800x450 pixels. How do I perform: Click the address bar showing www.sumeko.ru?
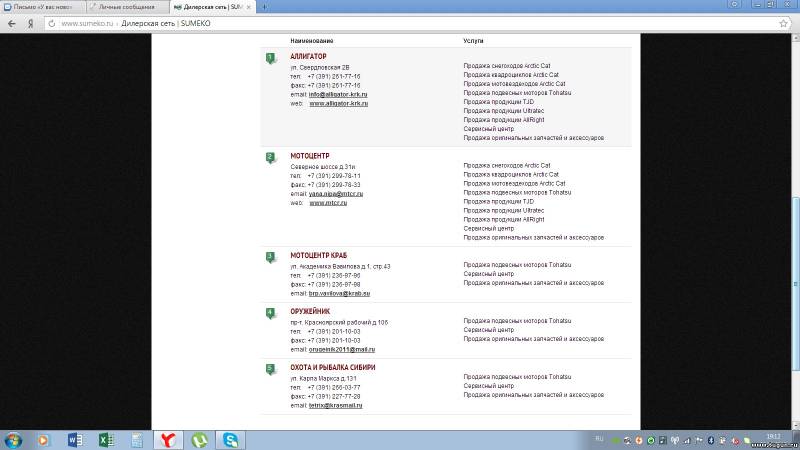tap(416, 23)
